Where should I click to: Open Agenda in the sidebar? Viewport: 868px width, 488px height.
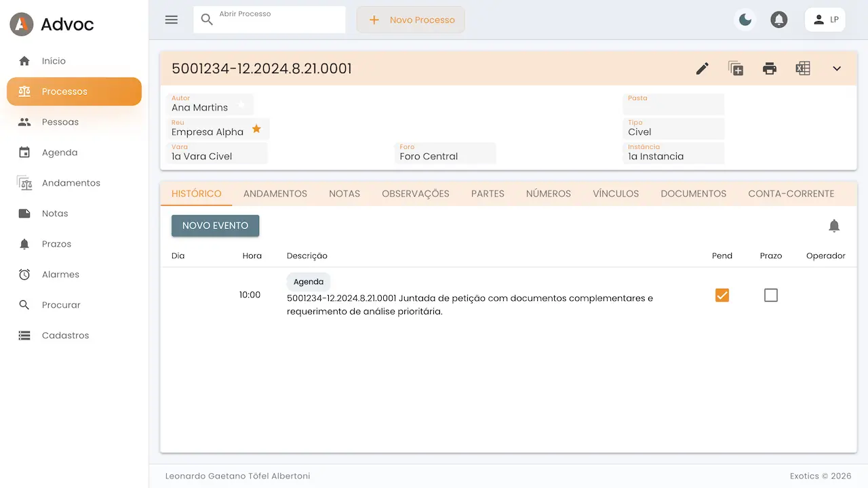pos(75,152)
